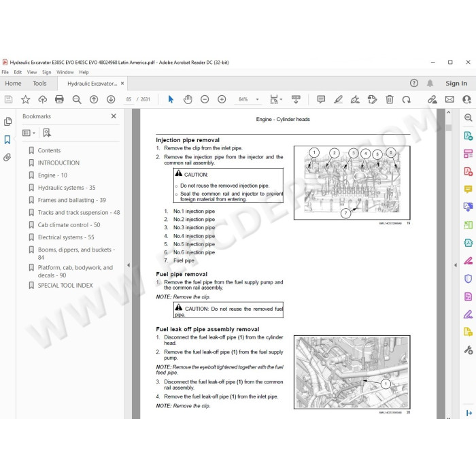Open the SPECIAL TOOL INDEX bookmark

(x=65, y=286)
